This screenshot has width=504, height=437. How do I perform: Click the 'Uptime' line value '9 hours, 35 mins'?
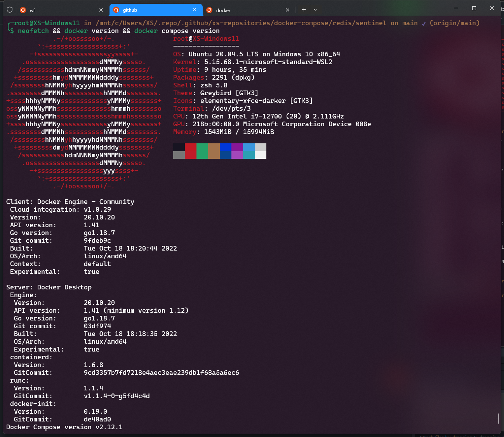235,70
